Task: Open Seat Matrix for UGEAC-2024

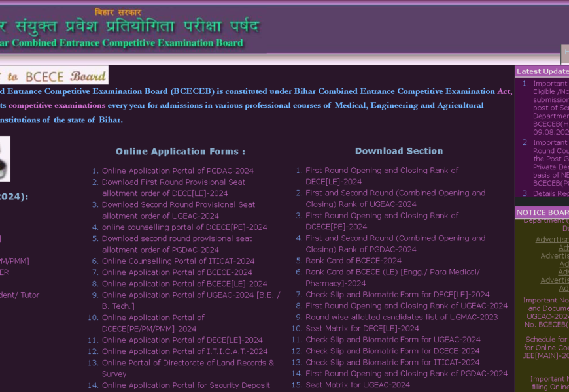Action: pos(358,385)
